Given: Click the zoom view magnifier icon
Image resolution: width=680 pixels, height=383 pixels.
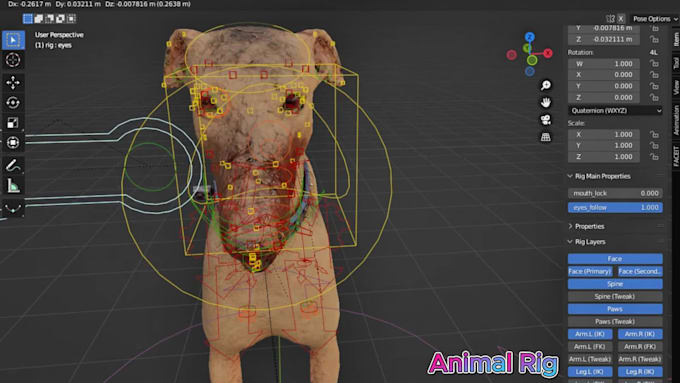Looking at the screenshot, I should (546, 85).
